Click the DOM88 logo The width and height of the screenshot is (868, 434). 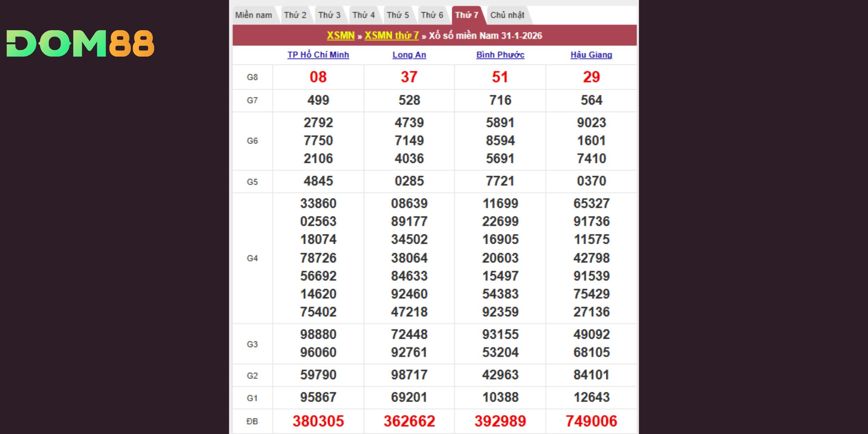(x=80, y=43)
